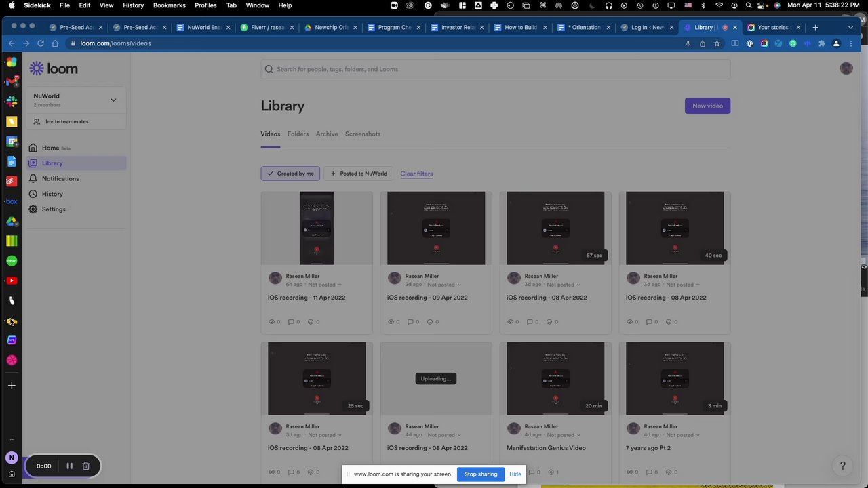Viewport: 868px width, 488px height.
Task: Open Google Drive in the sidebar
Action: (12, 221)
